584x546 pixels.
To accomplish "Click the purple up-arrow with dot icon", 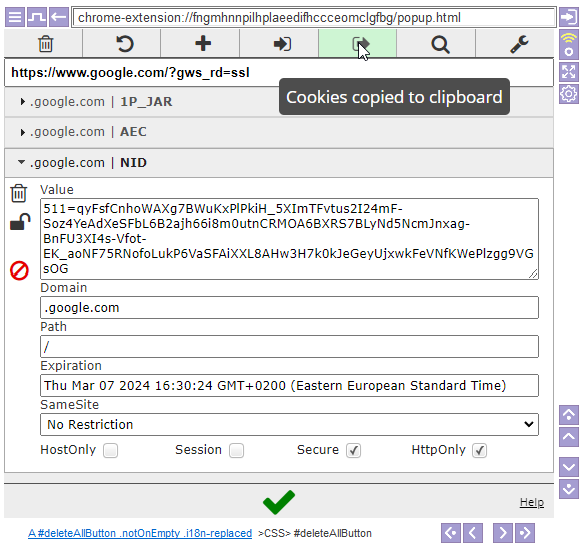I will [x=569, y=415].
